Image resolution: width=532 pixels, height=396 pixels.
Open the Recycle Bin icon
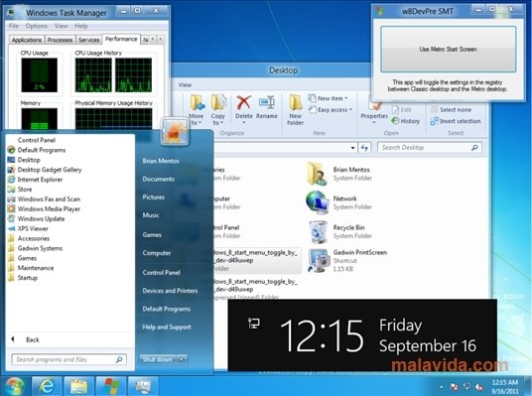click(x=319, y=232)
